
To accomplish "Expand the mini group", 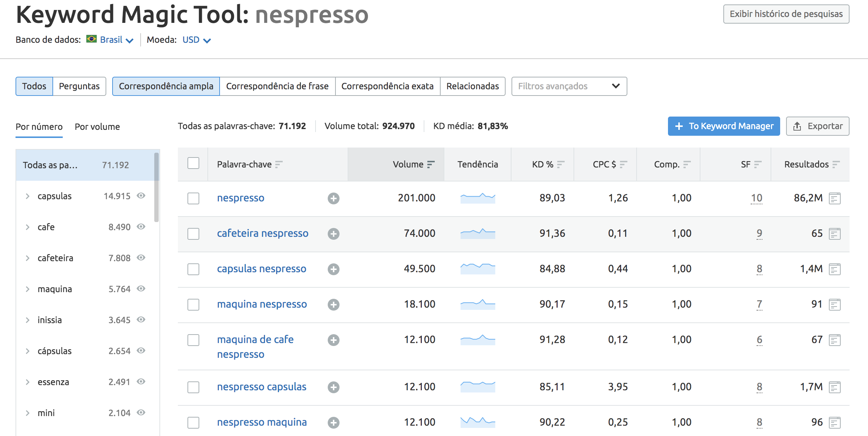I will tap(27, 413).
